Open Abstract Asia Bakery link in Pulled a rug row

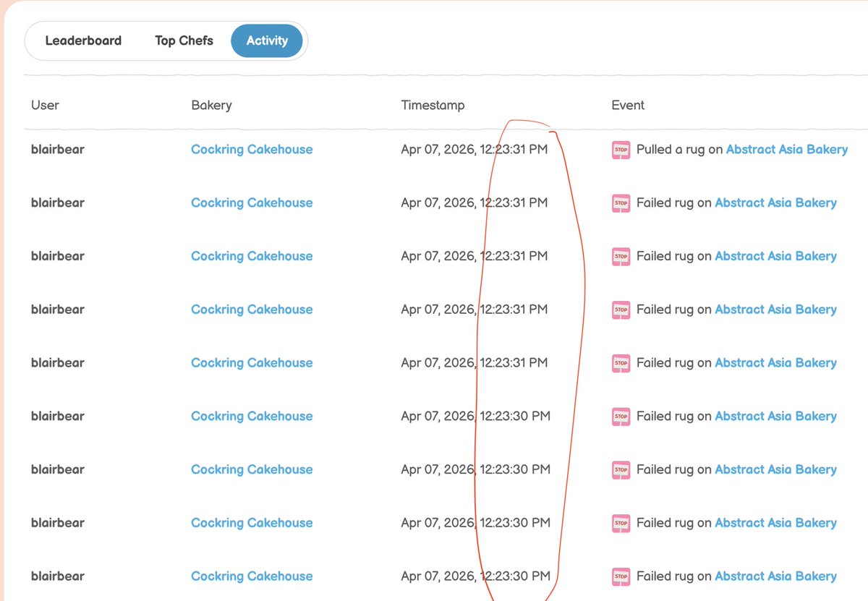(x=786, y=150)
